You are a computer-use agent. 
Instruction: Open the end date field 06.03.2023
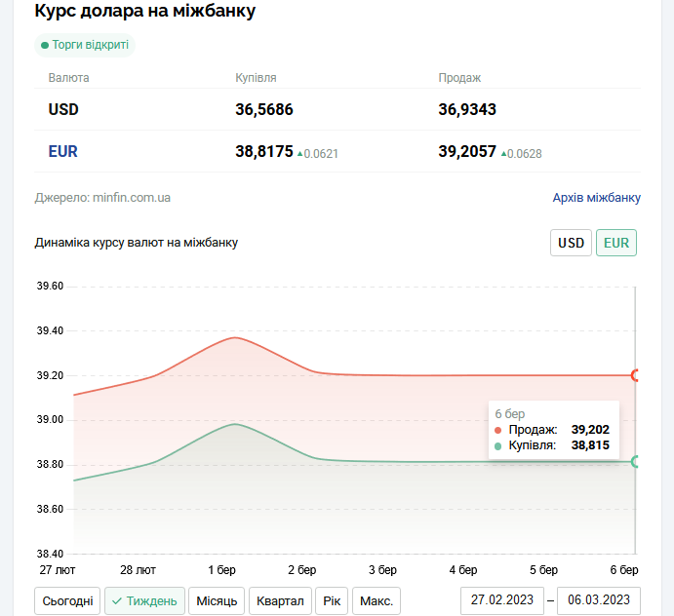(x=599, y=599)
